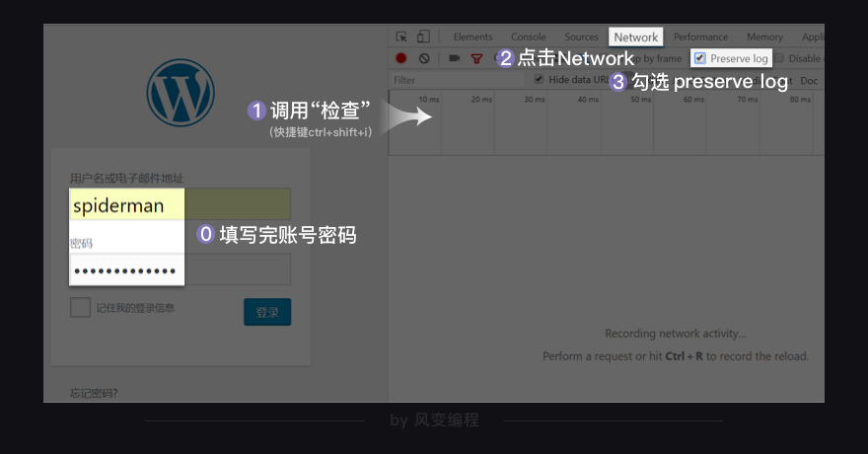Viewport: 868px width, 454px height.
Task: Open the Sources tab
Action: point(581,37)
